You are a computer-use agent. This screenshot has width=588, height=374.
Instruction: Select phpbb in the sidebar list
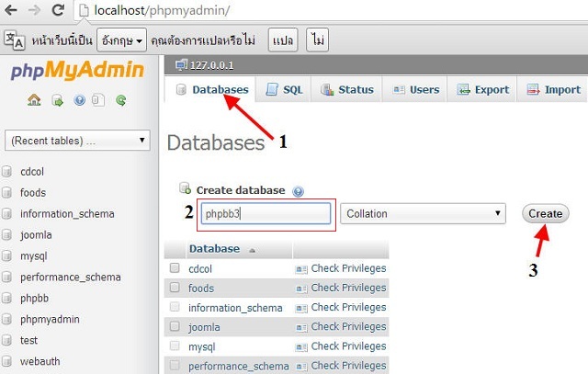point(35,299)
